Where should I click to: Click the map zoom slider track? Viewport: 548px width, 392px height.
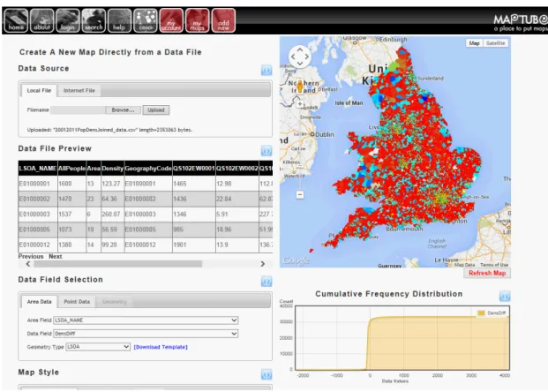[x=300, y=149]
